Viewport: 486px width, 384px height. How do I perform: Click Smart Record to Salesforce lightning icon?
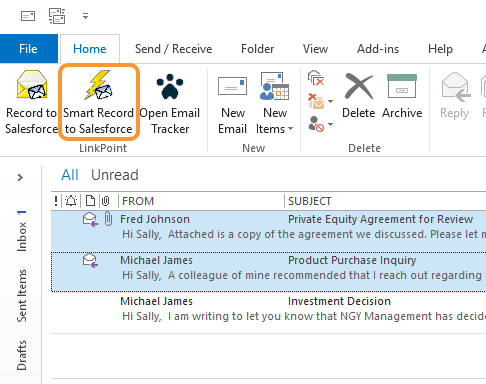click(x=99, y=85)
